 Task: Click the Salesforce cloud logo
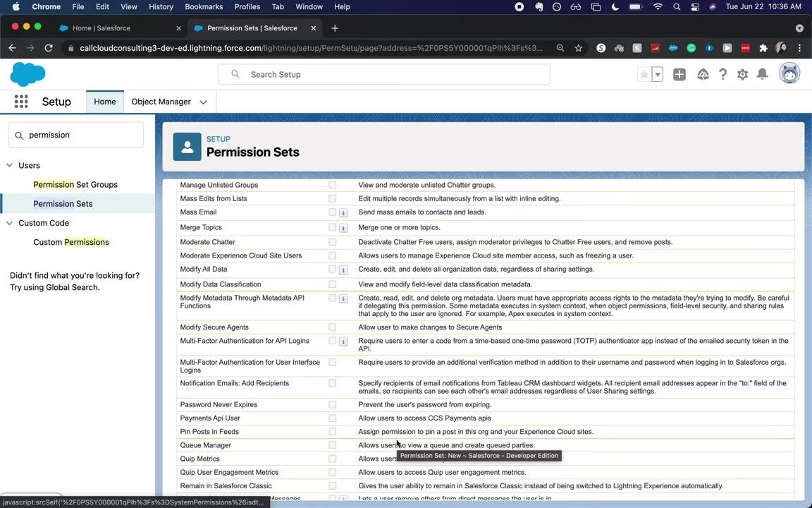28,74
